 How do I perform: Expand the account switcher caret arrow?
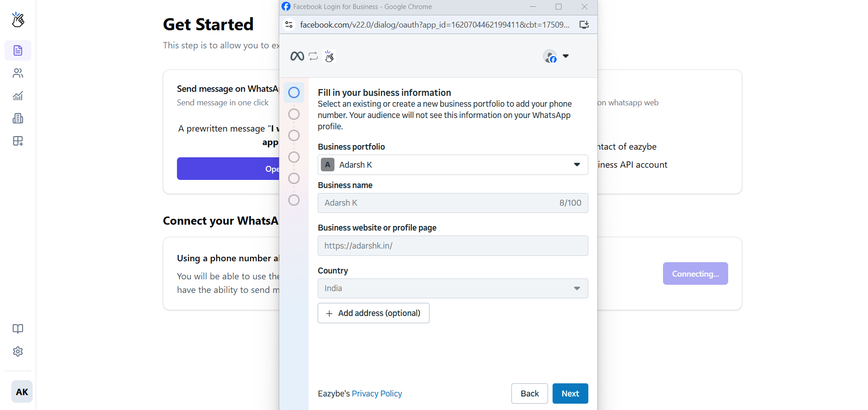[566, 56]
